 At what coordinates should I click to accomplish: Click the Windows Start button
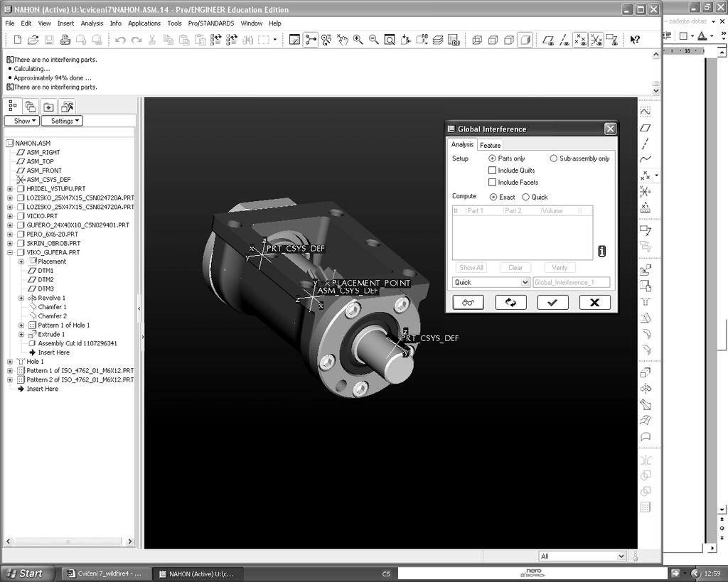click(26, 573)
